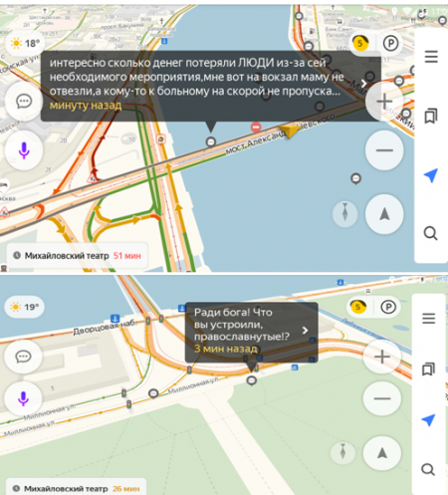Screen dimensions: 448x495
Task: Tap chat marker below 'Ради бога' bubble
Action: click(252, 380)
